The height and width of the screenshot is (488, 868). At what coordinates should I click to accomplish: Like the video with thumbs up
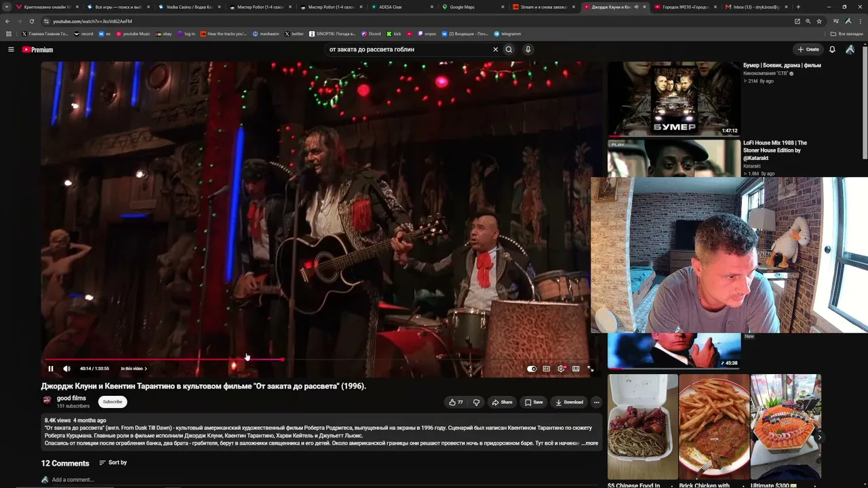[x=456, y=402]
